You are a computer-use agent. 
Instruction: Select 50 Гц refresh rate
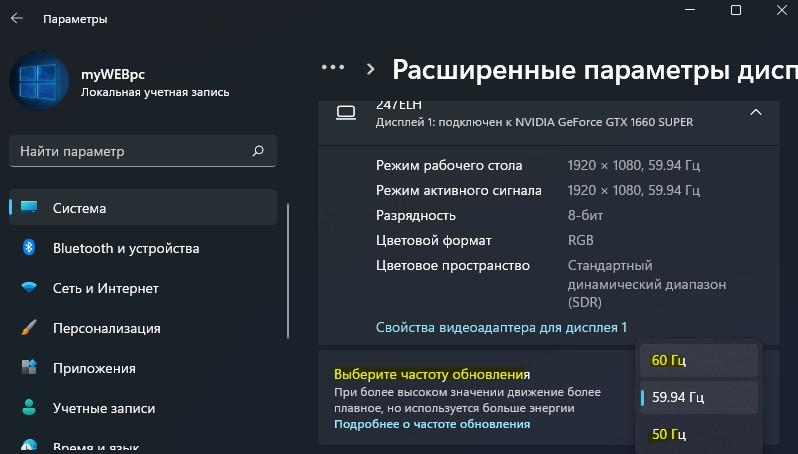pyautogui.click(x=699, y=434)
